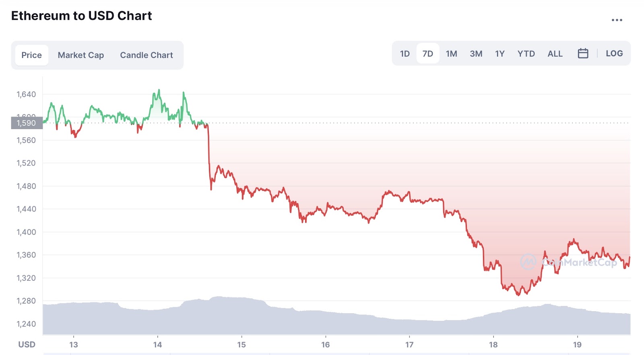Screen dimensions: 644x355
Task: Click the 1,590 price marker label
Action: click(x=27, y=123)
